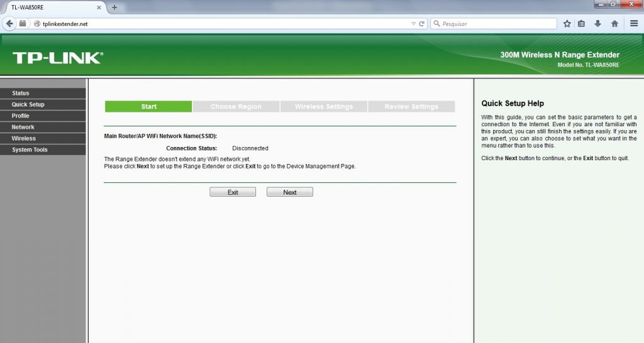Click the Start setup step

click(148, 107)
